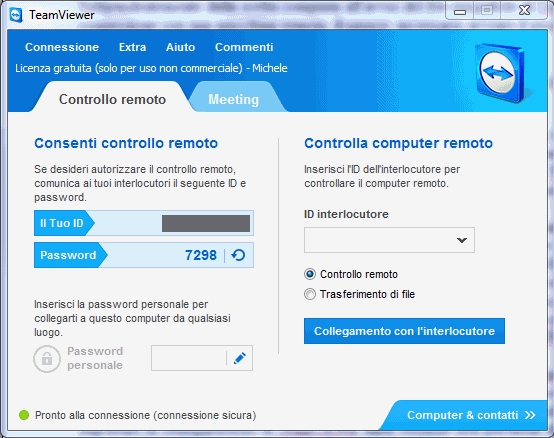Open the Extra menu

click(132, 47)
